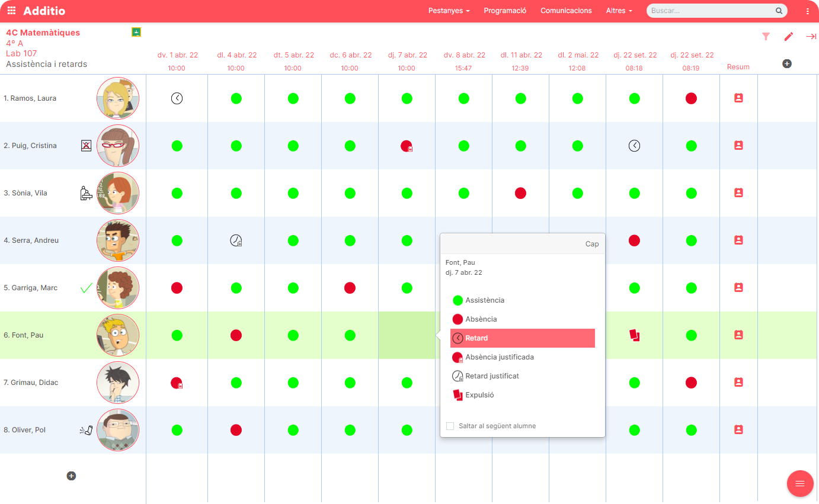The image size is (819, 504).
Task: Open the flag icon next to Puig, Cristina
Action: coord(86,145)
